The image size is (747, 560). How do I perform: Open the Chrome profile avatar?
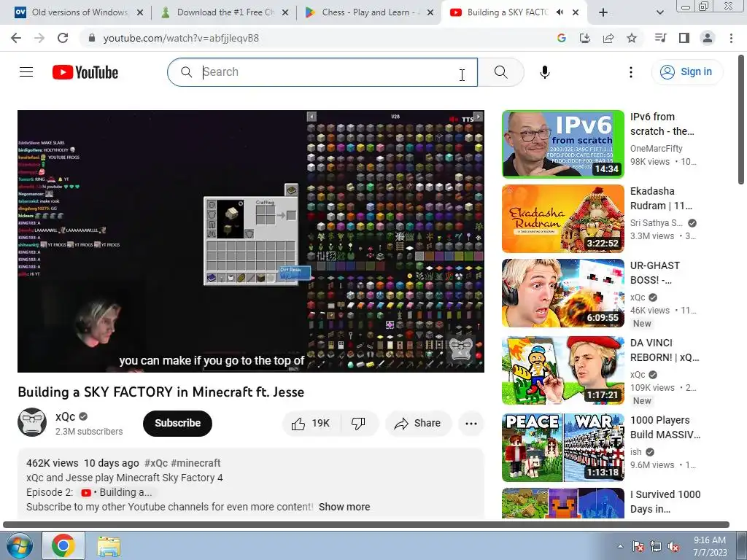point(708,38)
